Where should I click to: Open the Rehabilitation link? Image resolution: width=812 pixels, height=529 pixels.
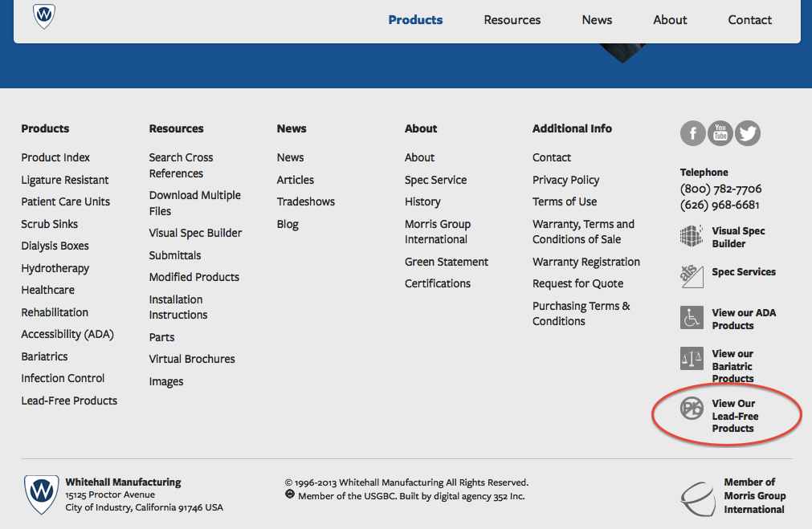point(55,312)
